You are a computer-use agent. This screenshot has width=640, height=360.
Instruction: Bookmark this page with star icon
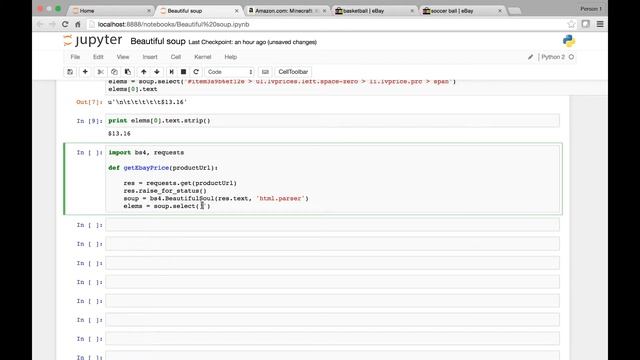coord(571,24)
